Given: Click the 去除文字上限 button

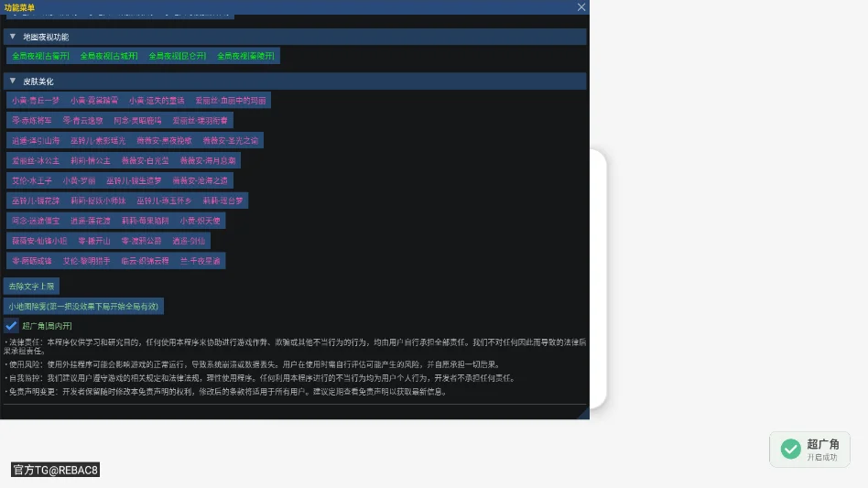Looking at the screenshot, I should (x=31, y=286).
